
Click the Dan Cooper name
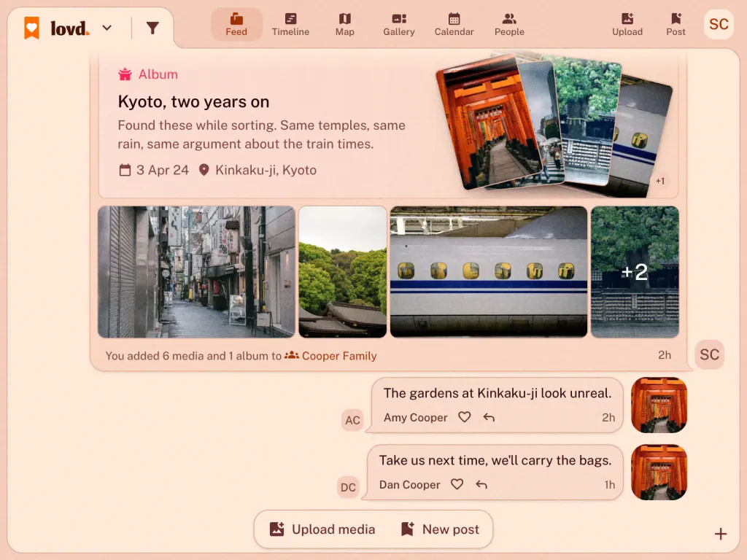coord(410,485)
